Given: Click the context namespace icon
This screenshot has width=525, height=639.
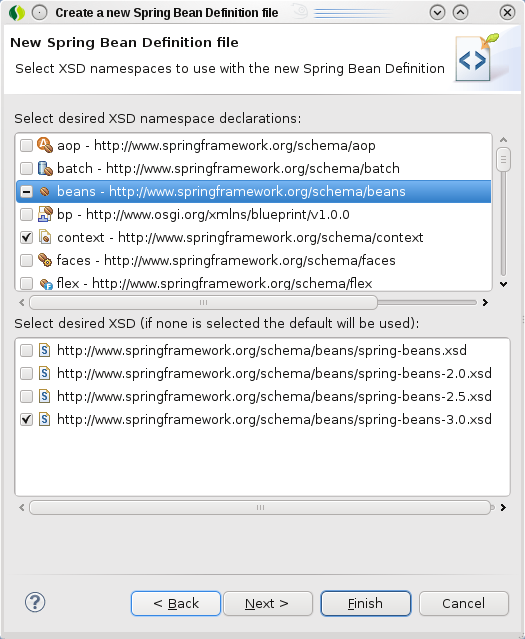Looking at the screenshot, I should click(45, 237).
